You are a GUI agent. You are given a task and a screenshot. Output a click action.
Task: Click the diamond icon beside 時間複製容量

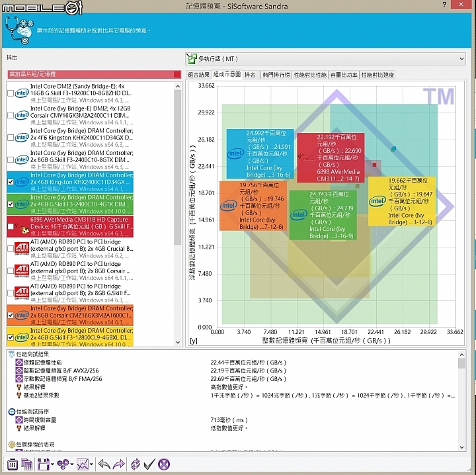pos(19,419)
